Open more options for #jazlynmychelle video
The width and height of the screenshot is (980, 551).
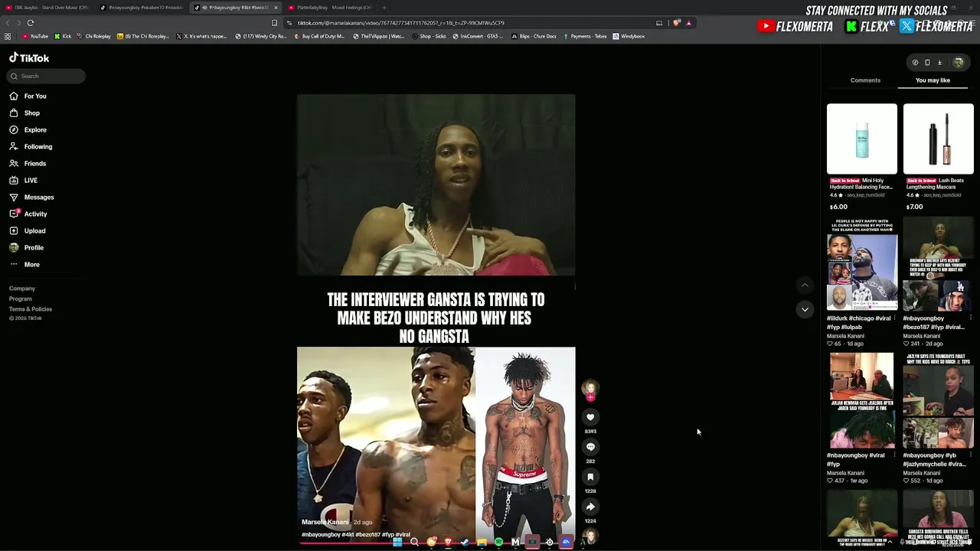click(x=971, y=455)
